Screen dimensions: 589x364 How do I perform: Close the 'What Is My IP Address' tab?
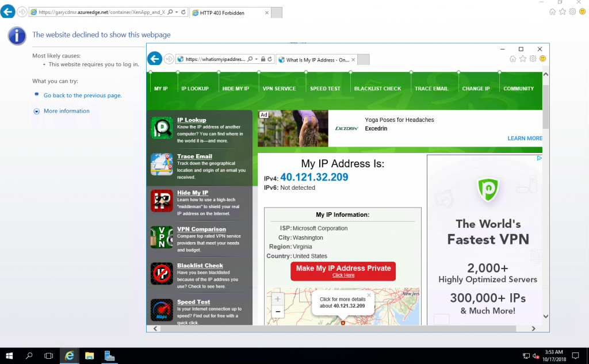(x=353, y=60)
